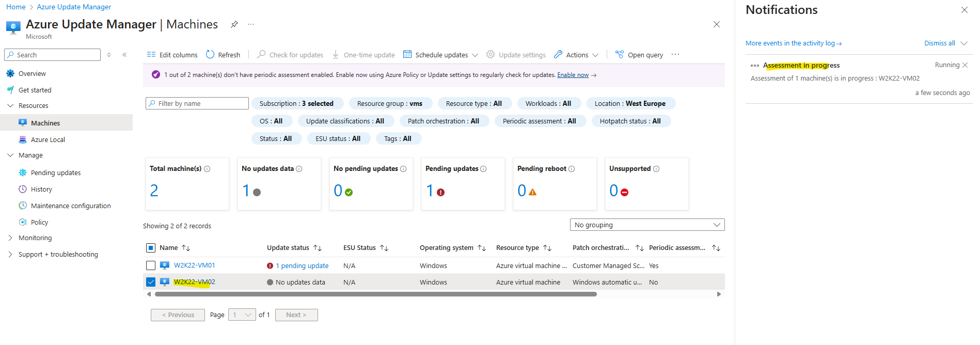Click the horizontal table scrollbar
This screenshot has height=345, width=980.
coord(375,294)
